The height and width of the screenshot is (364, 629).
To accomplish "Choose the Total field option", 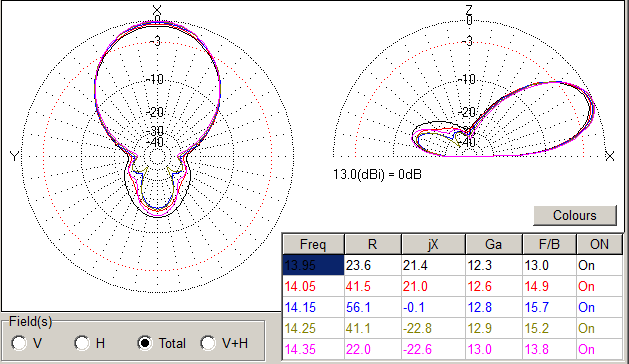I will [x=145, y=343].
